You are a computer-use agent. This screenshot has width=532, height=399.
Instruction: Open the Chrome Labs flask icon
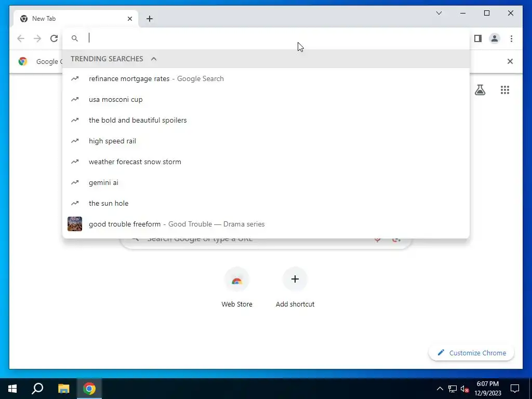480,90
